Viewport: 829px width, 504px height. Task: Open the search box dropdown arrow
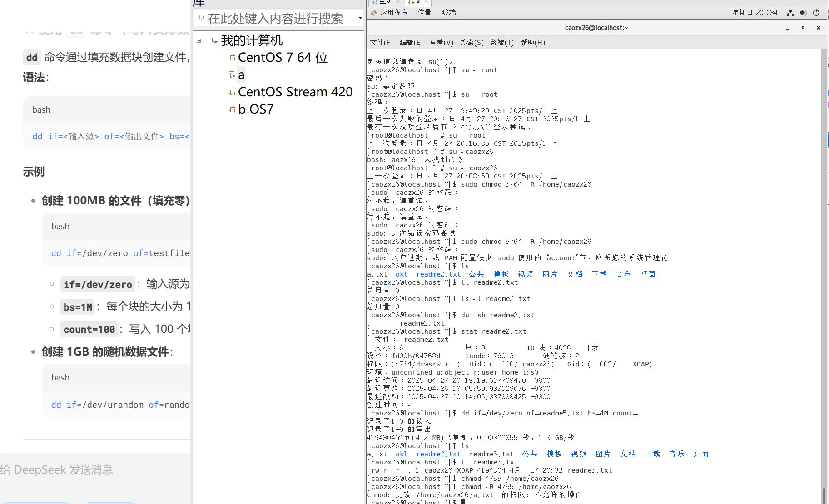(x=360, y=18)
